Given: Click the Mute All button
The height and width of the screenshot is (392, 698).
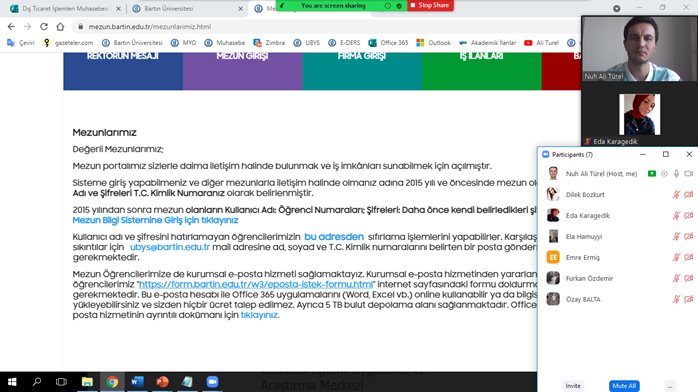Looking at the screenshot, I should coord(624,386).
